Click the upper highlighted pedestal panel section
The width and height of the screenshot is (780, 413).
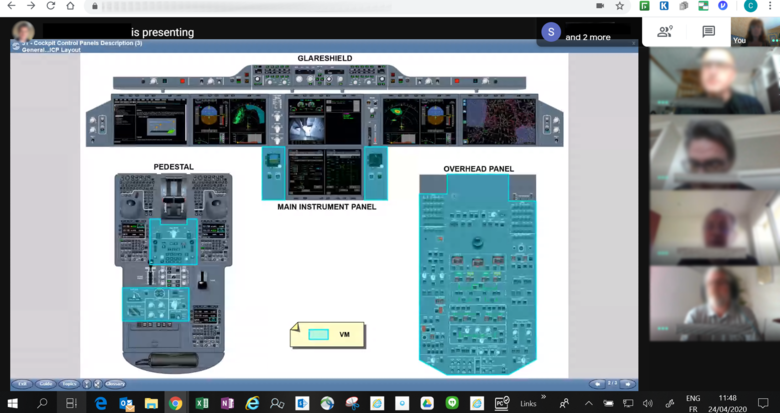pyautogui.click(x=174, y=241)
